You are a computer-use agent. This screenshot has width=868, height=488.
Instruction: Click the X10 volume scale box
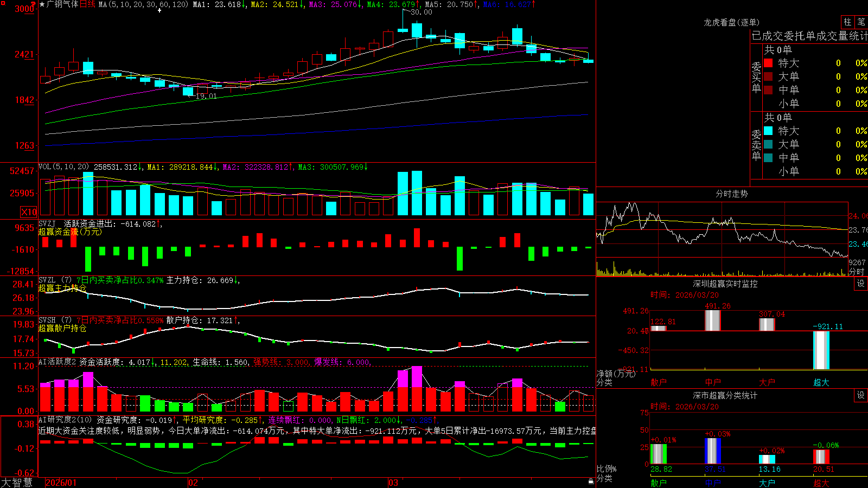point(29,212)
